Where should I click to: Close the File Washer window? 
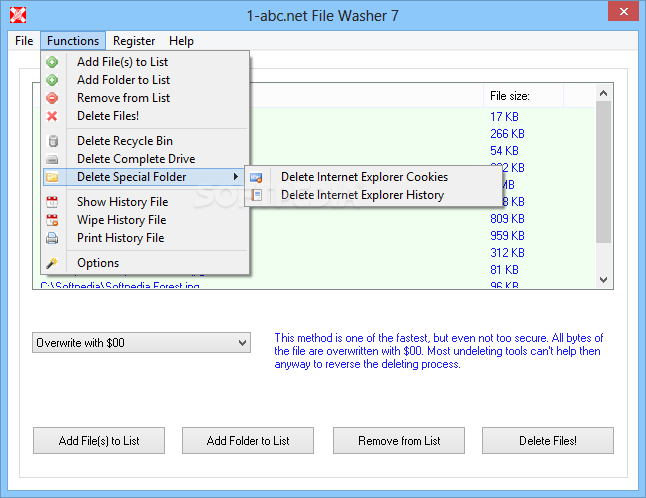(x=623, y=12)
